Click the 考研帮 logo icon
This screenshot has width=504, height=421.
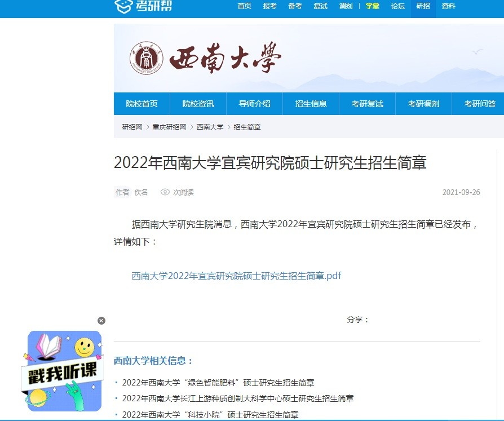click(x=123, y=6)
